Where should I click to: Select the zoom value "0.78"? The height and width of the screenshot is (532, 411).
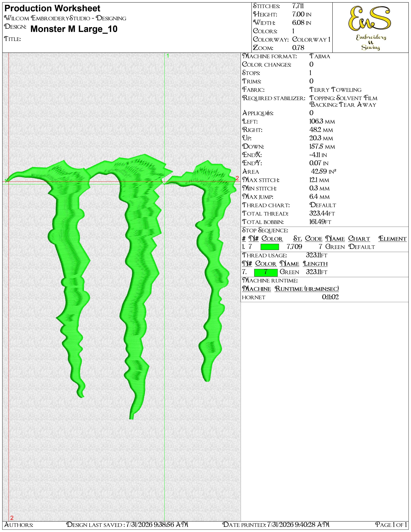[x=298, y=48]
